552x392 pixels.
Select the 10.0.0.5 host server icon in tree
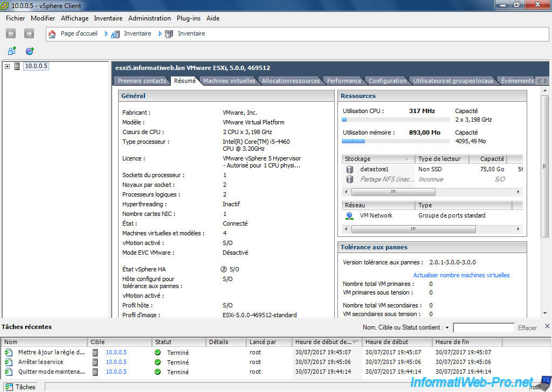coord(17,66)
